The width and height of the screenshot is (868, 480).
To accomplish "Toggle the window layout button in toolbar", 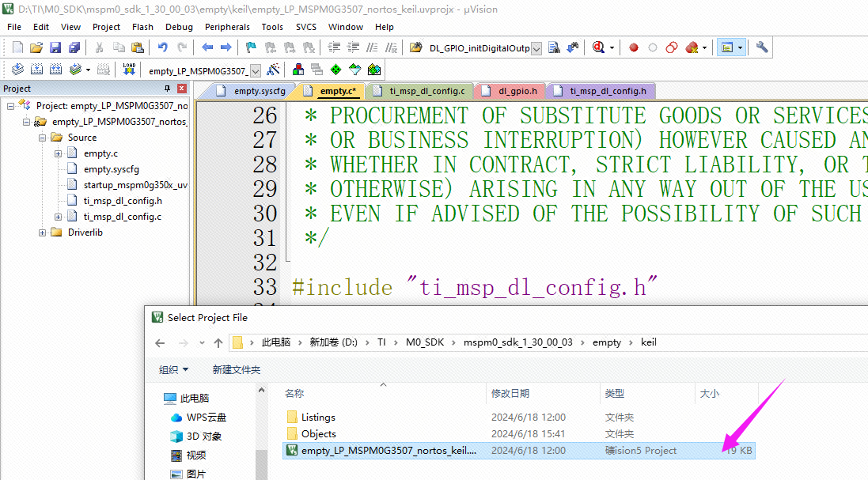I will pos(726,47).
